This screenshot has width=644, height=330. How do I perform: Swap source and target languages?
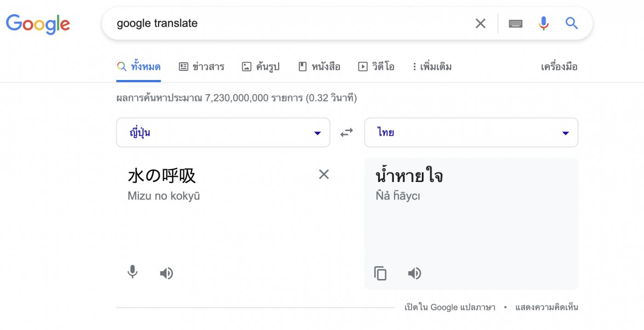coord(347,133)
